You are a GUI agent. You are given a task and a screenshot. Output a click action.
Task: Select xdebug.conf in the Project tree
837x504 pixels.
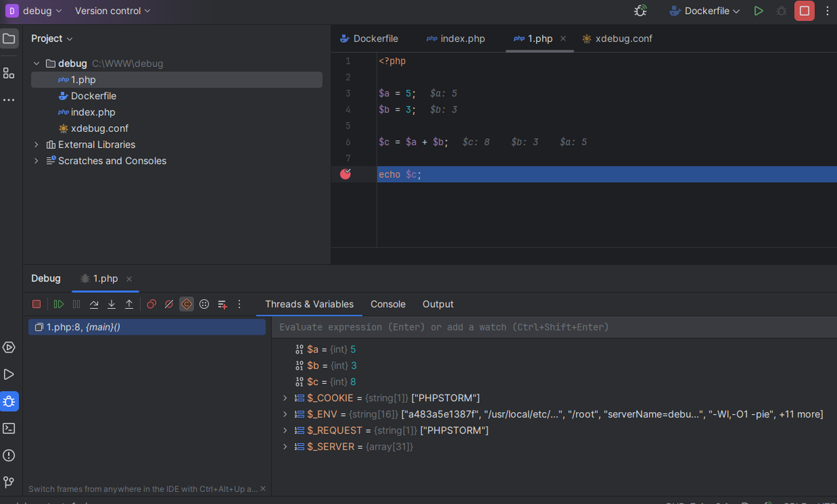(99, 128)
